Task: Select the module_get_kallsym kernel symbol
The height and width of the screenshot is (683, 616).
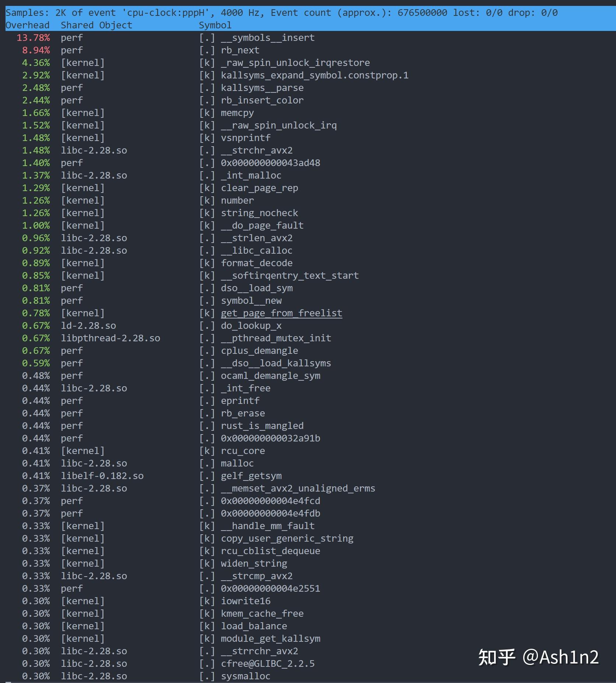Action: point(270,639)
